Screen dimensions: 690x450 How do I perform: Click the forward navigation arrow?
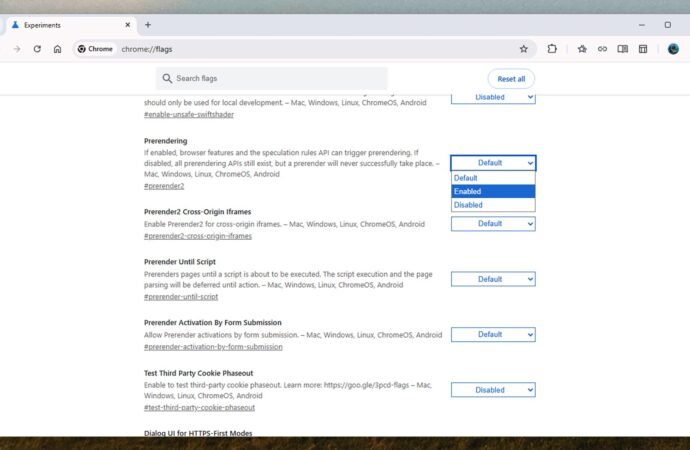17,49
